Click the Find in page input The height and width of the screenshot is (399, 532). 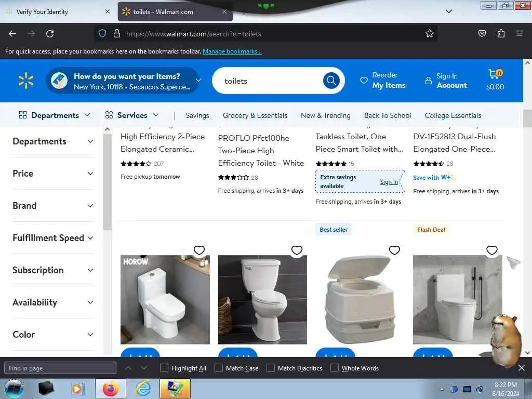coord(60,368)
